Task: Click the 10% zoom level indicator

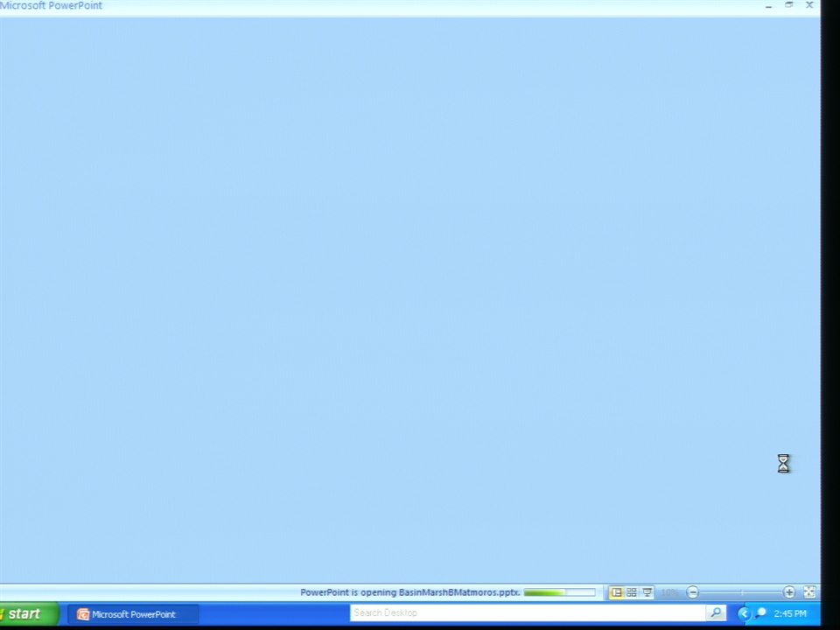Action: tap(669, 592)
